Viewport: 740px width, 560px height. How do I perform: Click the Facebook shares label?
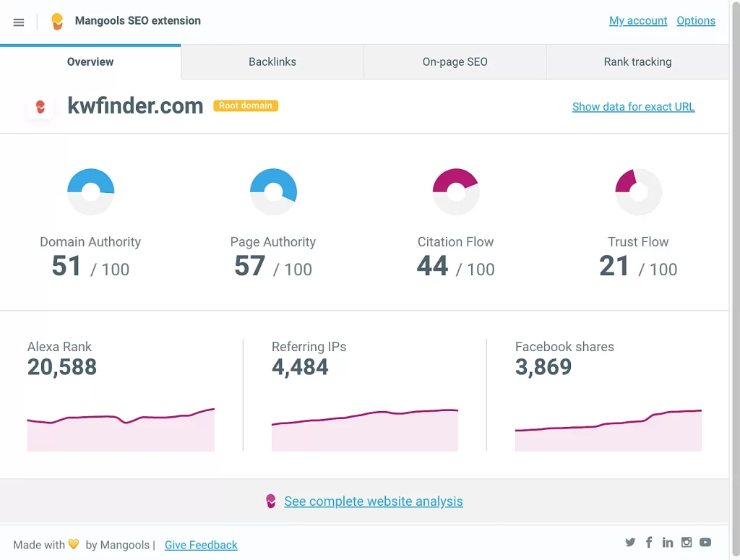click(x=564, y=347)
